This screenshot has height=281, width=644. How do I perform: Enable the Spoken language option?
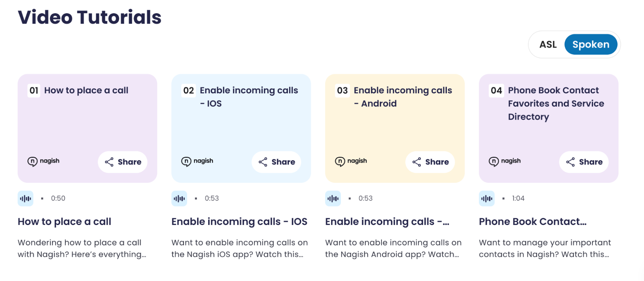pyautogui.click(x=591, y=44)
